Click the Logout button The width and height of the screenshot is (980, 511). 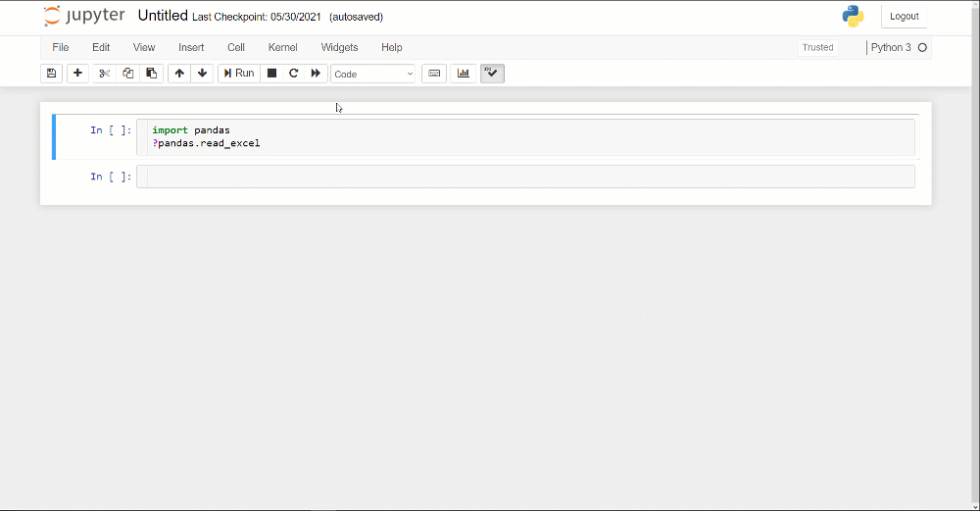click(x=904, y=17)
